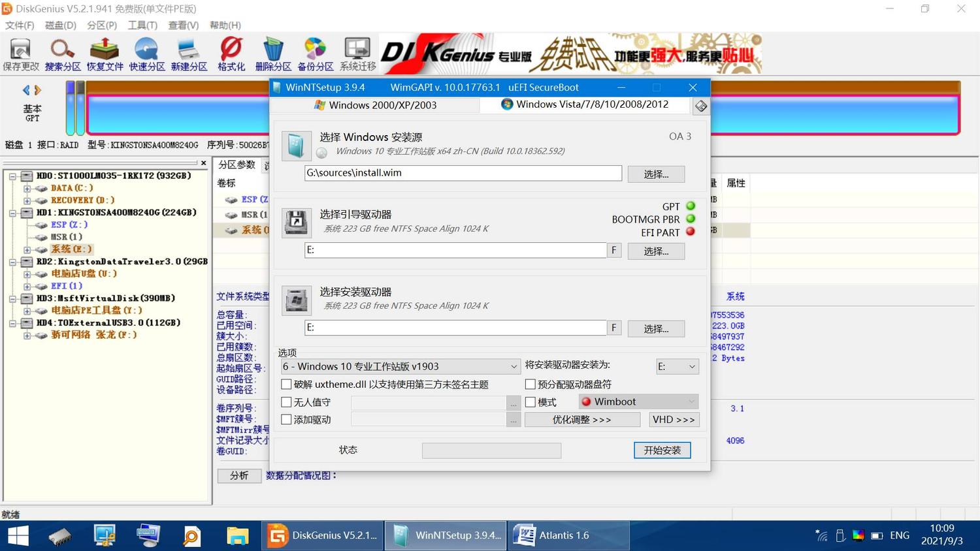Toggle the 模式 checkbox
980x551 pixels.
(531, 402)
